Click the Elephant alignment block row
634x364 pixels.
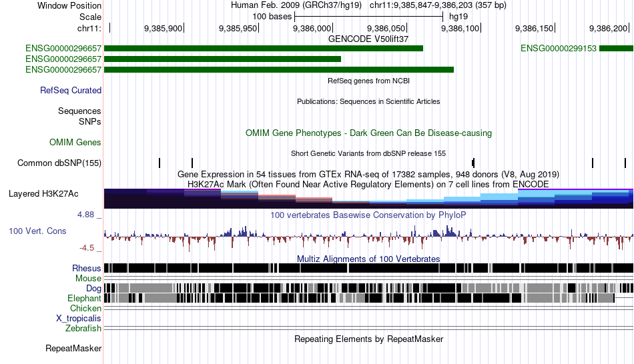369,298
